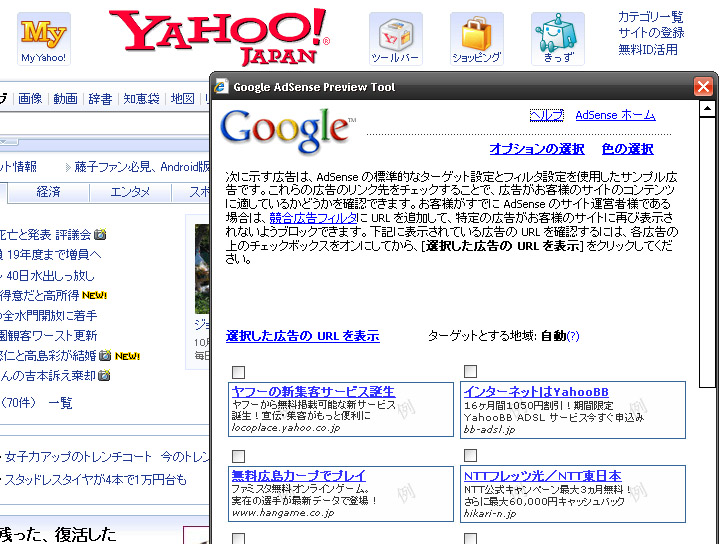
Task: Click ad URL www.hangame.co.jp
Action: click(x=283, y=513)
